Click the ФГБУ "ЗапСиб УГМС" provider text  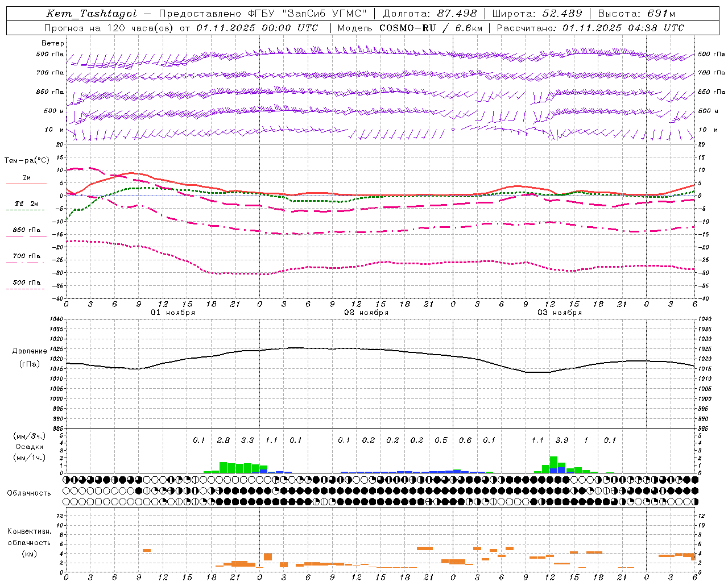tap(308, 14)
